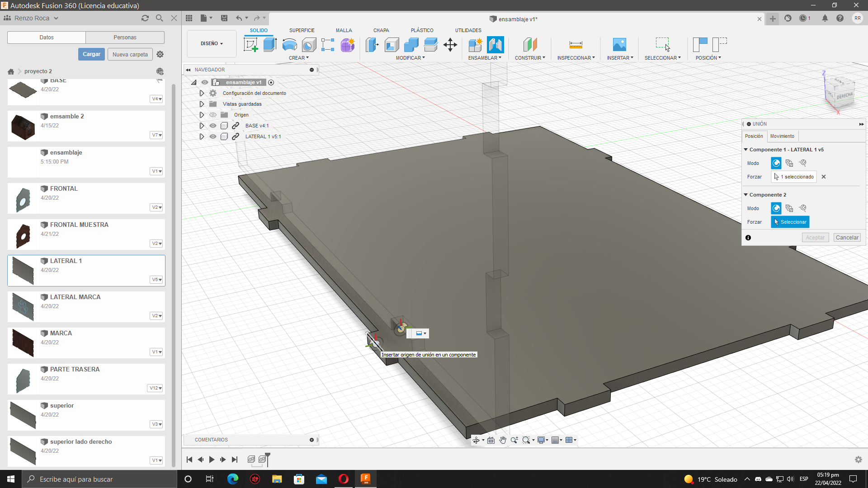Open the DISEÑO workspace dropdown
Image resolution: width=868 pixels, height=488 pixels.
tap(212, 44)
